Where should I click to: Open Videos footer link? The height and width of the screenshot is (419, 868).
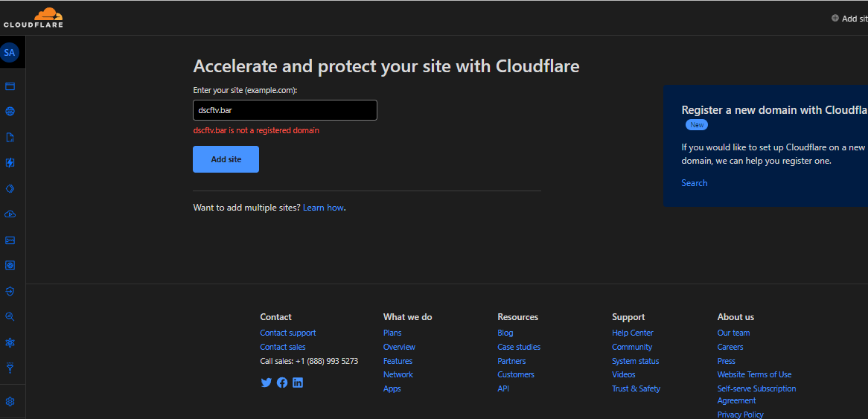(623, 375)
